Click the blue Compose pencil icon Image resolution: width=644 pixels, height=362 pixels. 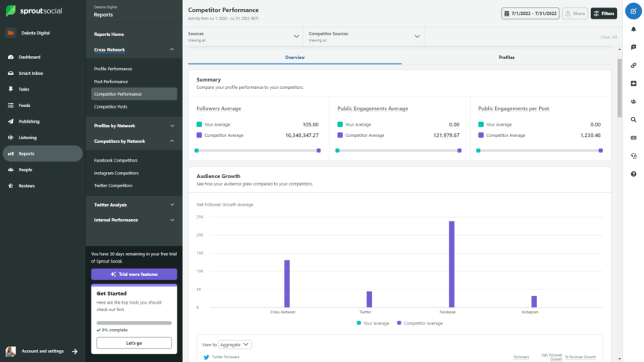coord(634,12)
